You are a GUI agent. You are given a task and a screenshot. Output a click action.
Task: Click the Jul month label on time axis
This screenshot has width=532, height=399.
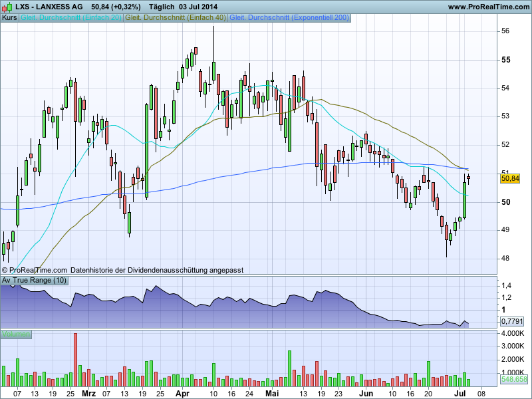point(460,394)
